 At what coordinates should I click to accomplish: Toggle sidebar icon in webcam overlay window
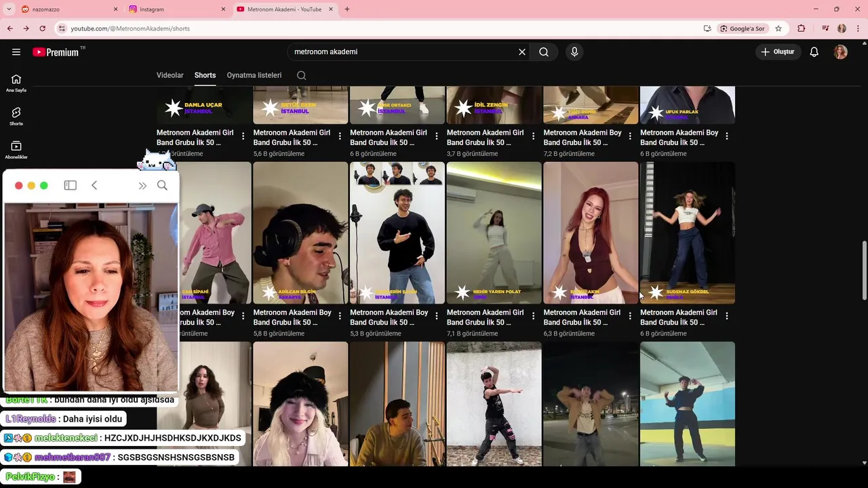(71, 185)
